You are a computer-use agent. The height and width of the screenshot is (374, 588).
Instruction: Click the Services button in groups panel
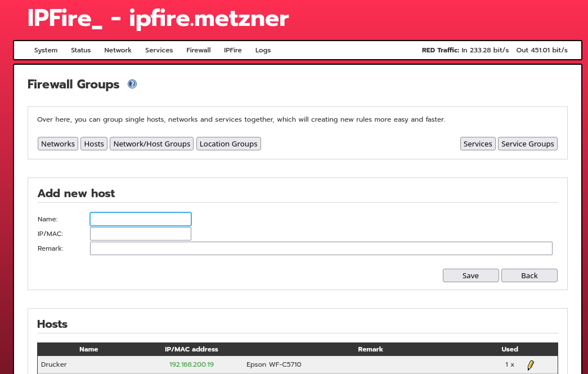[x=478, y=144]
